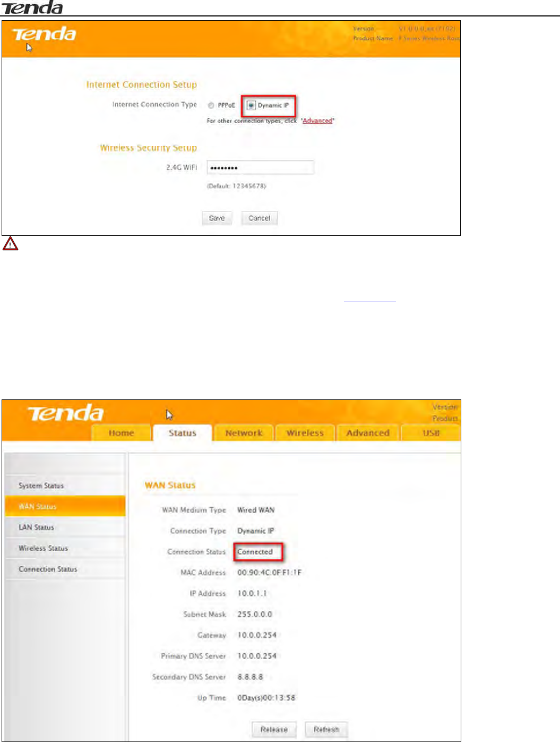The height and width of the screenshot is (742, 560).
Task: Open the Home tab
Action: [x=121, y=433]
